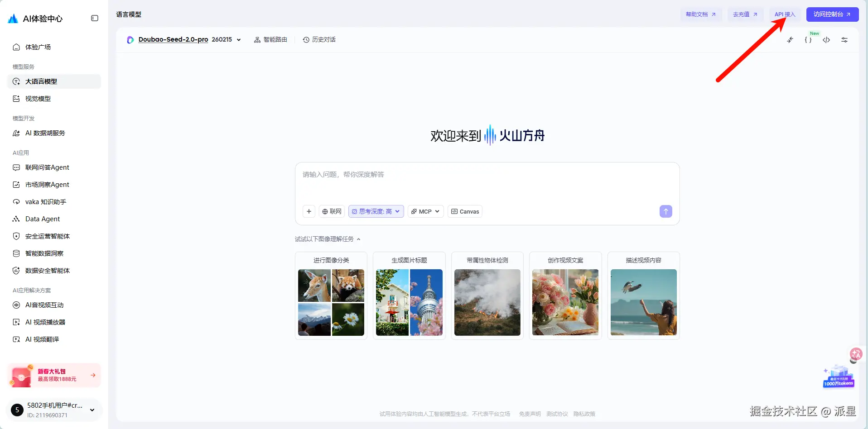Switch to 视觉模型 in the sidebar
The width and height of the screenshot is (868, 429).
pyautogui.click(x=54, y=99)
